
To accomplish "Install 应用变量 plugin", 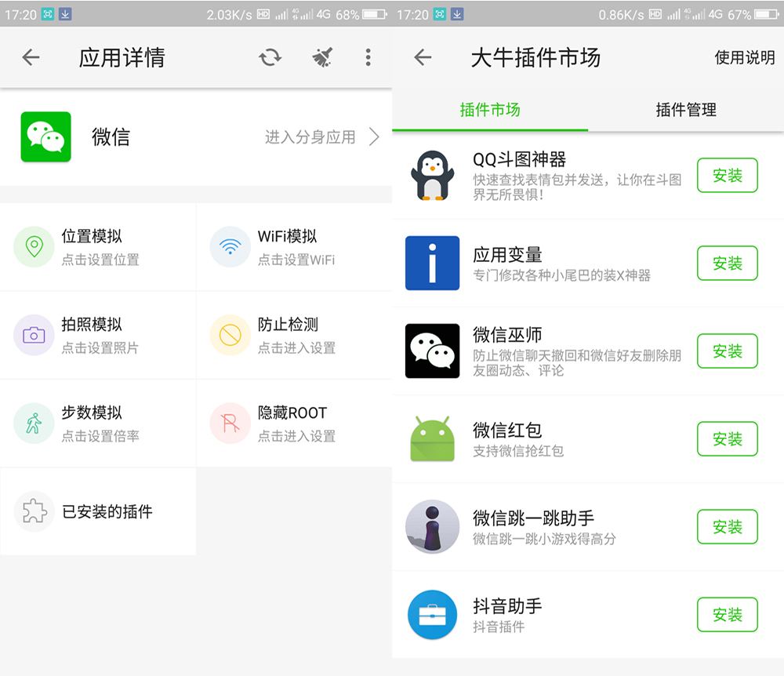I will 728,263.
